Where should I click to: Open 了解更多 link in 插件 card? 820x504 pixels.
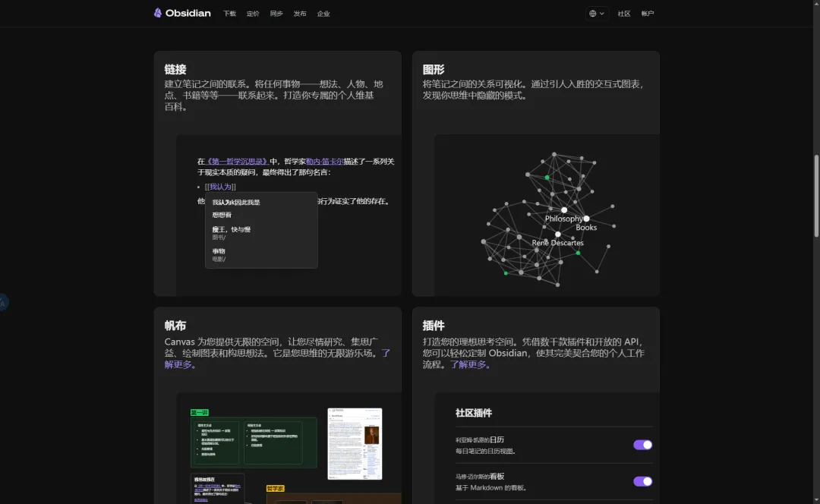471,364
